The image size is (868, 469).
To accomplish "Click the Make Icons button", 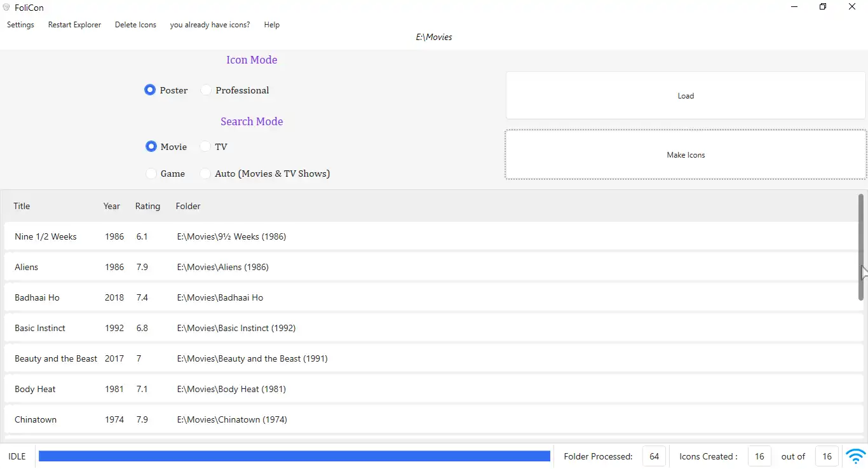I will coord(686,155).
